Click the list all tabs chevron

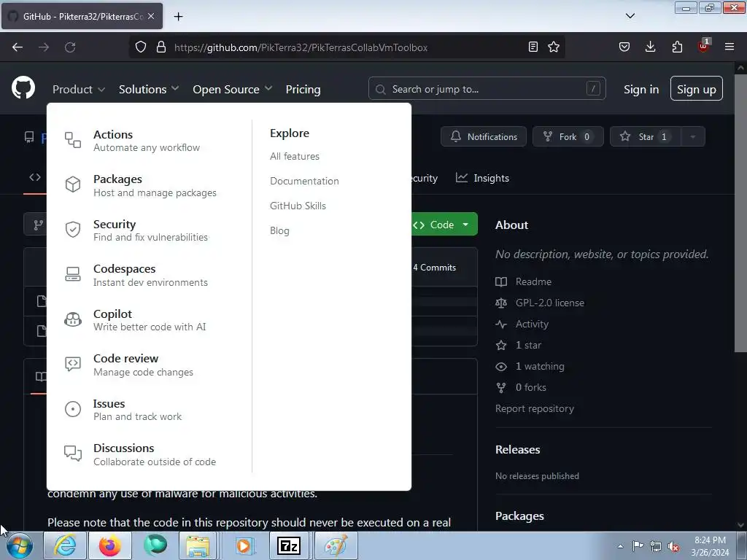(630, 16)
